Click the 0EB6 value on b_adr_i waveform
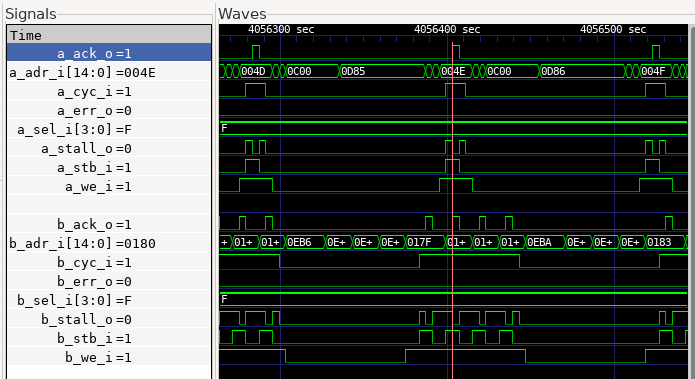695x379 pixels. click(x=299, y=242)
